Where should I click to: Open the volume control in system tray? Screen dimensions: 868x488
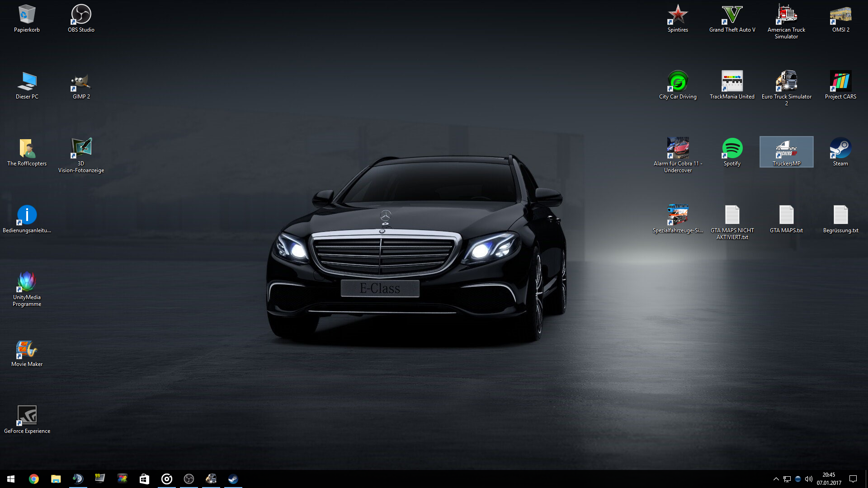809,479
